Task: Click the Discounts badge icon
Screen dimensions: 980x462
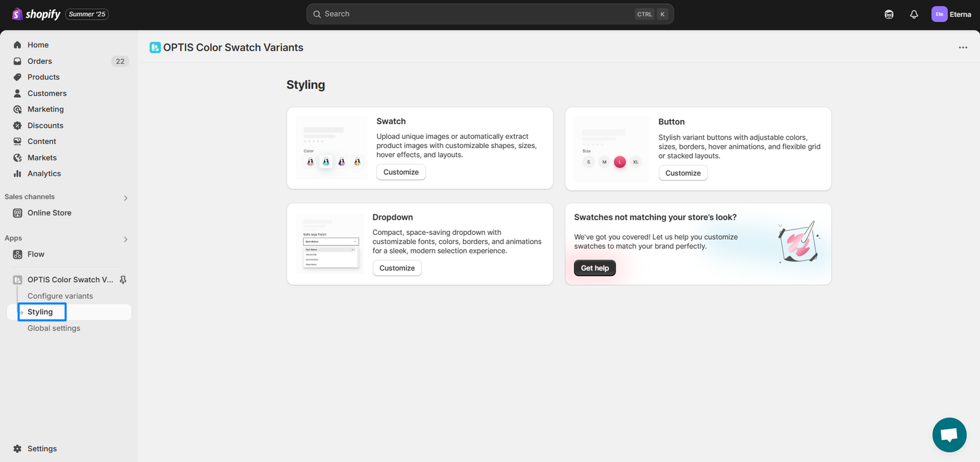Action: [x=17, y=125]
